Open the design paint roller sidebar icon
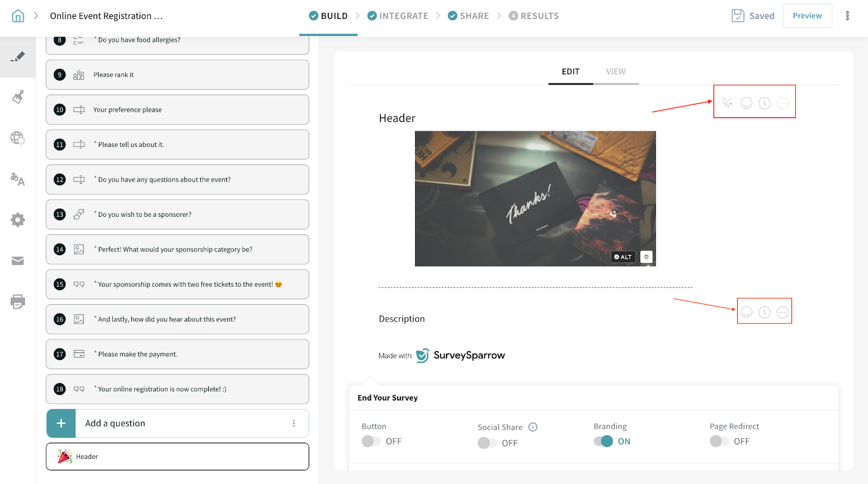This screenshot has width=868, height=484. click(x=18, y=97)
